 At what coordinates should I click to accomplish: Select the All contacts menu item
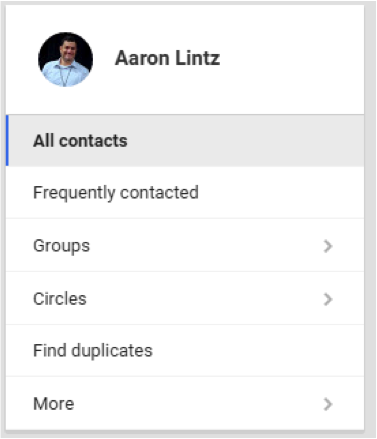(x=185, y=140)
